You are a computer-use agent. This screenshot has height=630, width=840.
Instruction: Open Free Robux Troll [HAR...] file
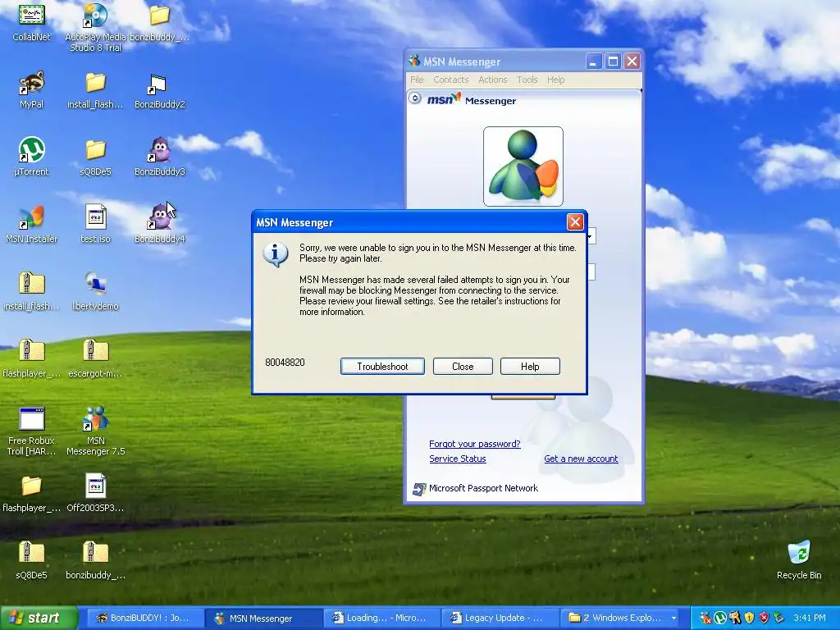(32, 431)
